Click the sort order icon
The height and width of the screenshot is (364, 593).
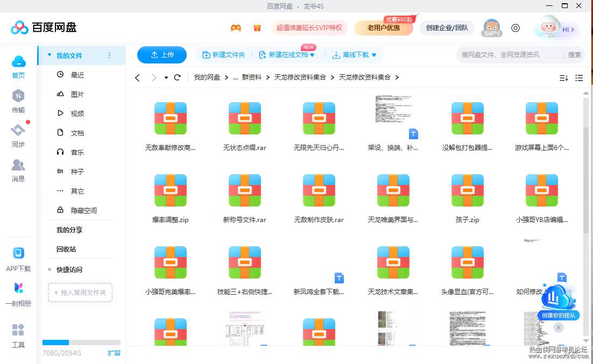pos(563,78)
